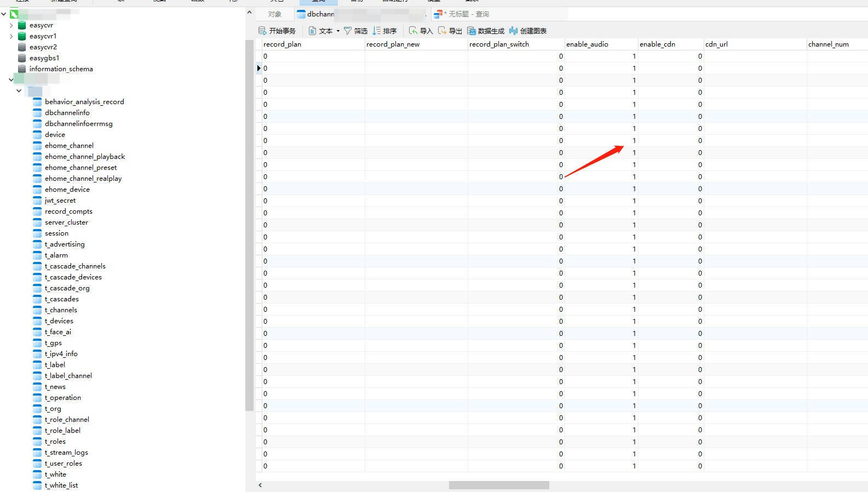Click the ehome_device table icon

click(37, 190)
